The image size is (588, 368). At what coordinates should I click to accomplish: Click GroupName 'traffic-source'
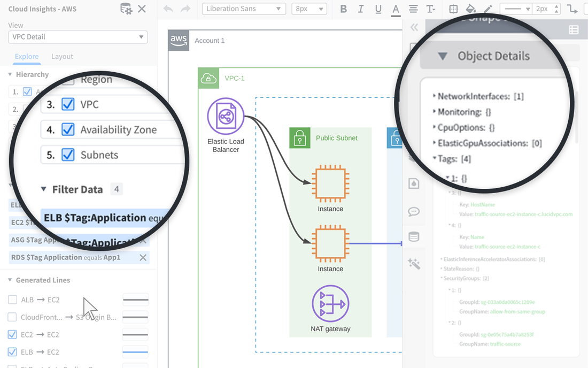click(505, 344)
